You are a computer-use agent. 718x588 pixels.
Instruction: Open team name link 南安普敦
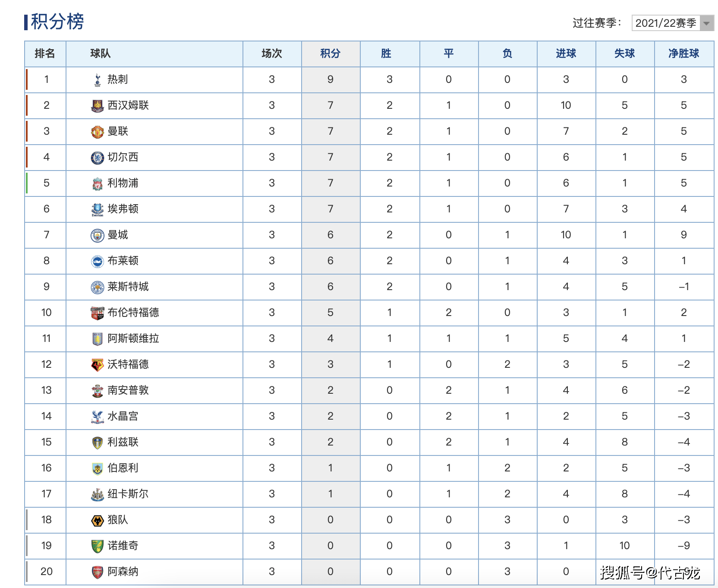(x=128, y=390)
